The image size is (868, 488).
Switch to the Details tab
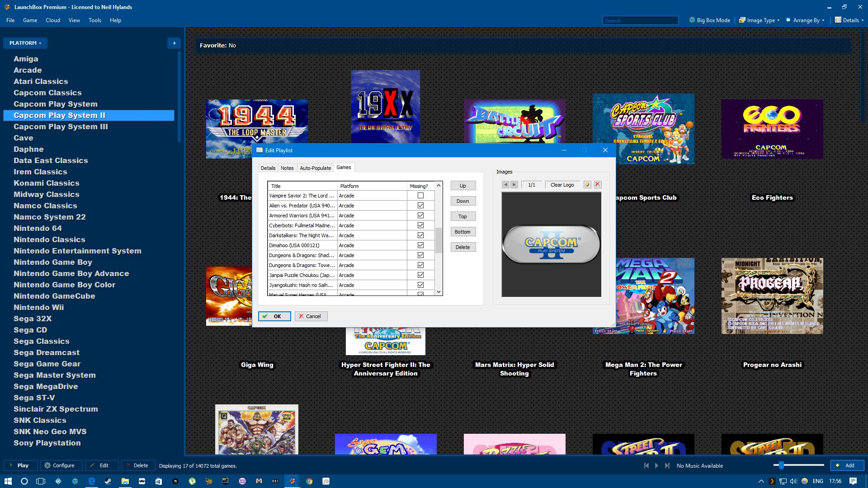pos(268,168)
